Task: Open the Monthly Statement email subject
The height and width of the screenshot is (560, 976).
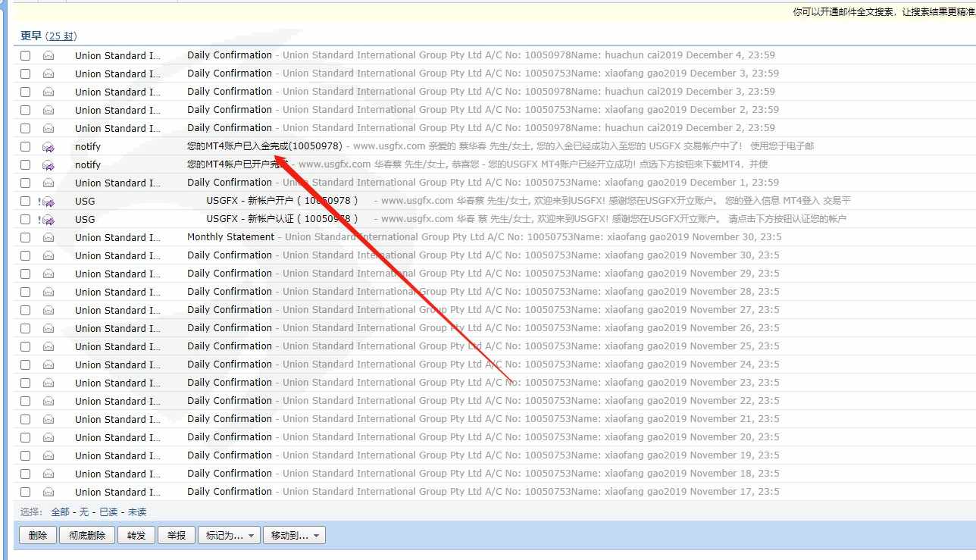Action: pyautogui.click(x=231, y=237)
